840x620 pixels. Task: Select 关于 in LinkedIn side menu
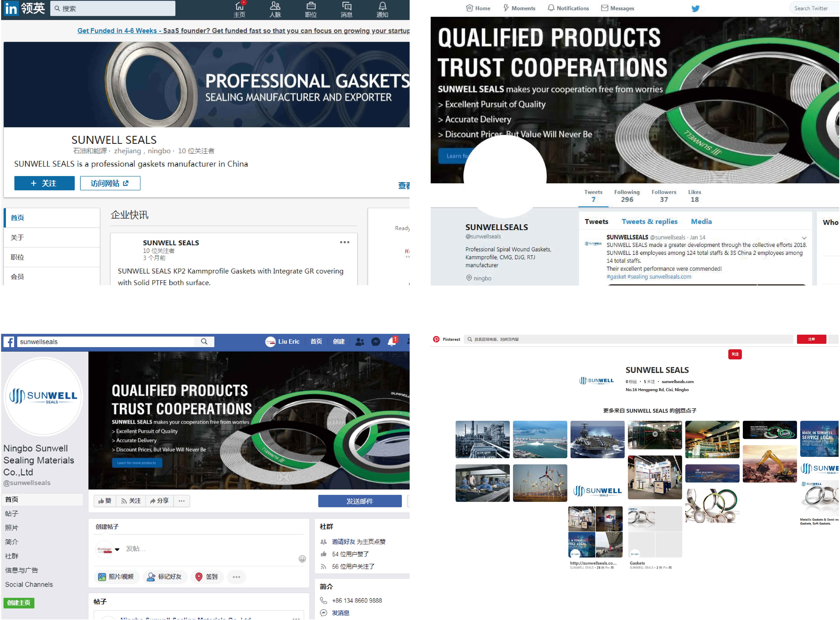tap(52, 238)
